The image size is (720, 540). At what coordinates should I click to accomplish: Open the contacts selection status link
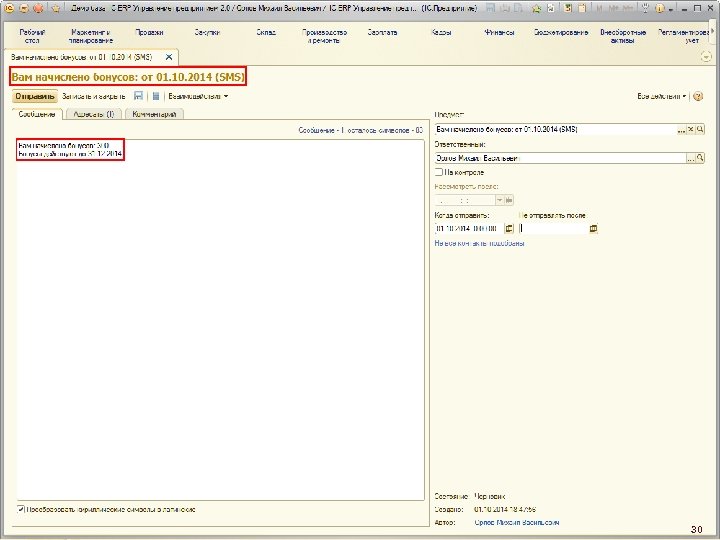pyautogui.click(x=479, y=243)
